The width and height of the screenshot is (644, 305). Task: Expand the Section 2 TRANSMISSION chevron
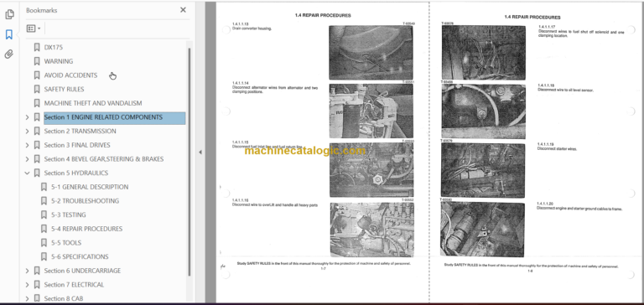click(x=27, y=132)
